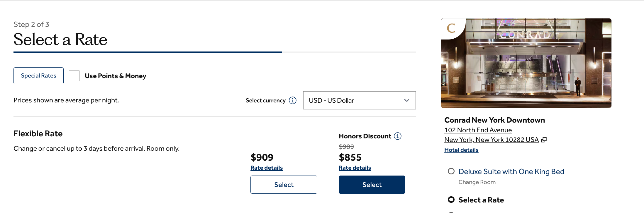Open the Hotel details link
The width and height of the screenshot is (644, 213).
tap(461, 150)
